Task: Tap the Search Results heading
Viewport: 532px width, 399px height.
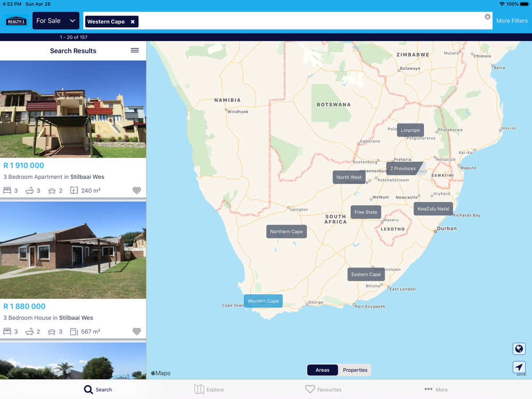Action: point(73,51)
